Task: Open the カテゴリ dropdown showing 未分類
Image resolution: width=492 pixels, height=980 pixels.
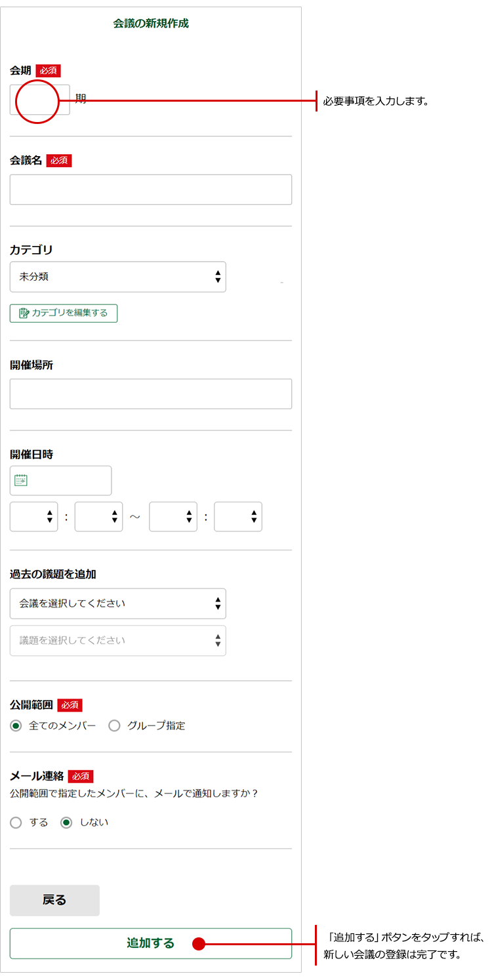Action: click(x=118, y=277)
